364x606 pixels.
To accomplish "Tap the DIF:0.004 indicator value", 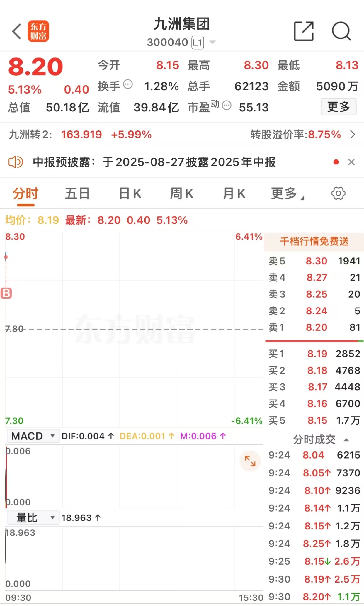I will coord(88,436).
